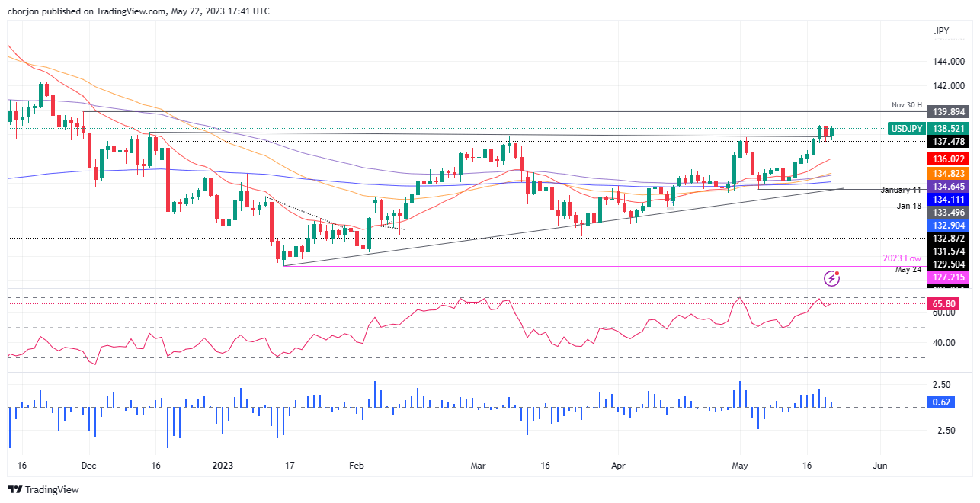The width and height of the screenshot is (980, 503).
Task: Select 2023 on the time axis
Action: pos(222,465)
